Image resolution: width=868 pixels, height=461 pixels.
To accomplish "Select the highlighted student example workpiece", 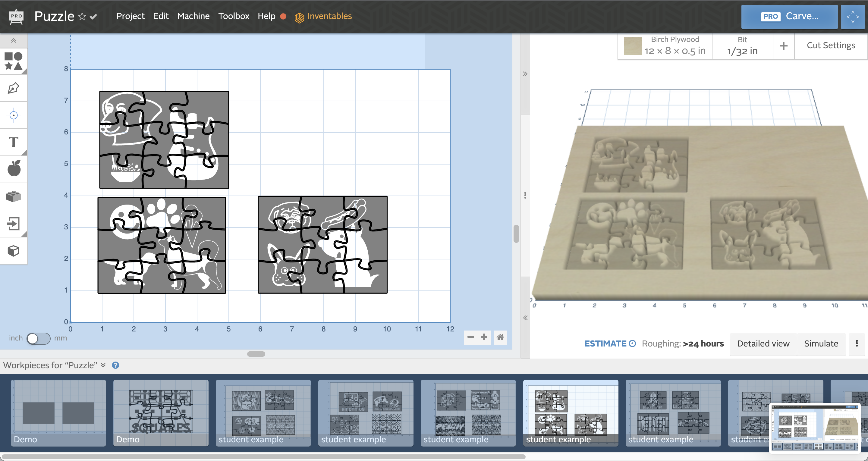I will point(571,413).
